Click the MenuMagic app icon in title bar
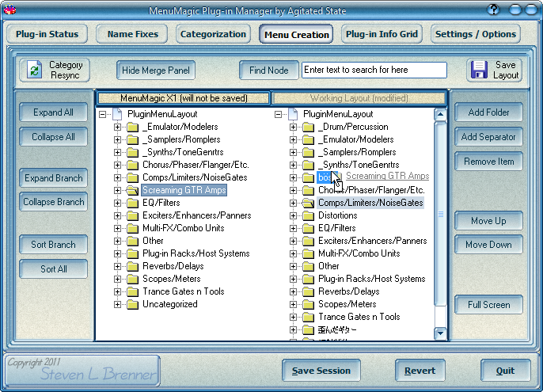Screen dimensions: 543x392 (x=9, y=10)
